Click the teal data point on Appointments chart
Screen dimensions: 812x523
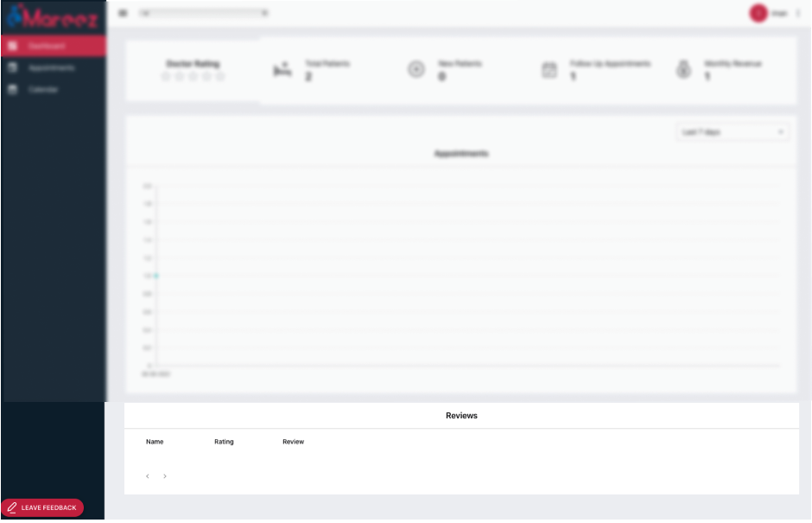click(155, 276)
